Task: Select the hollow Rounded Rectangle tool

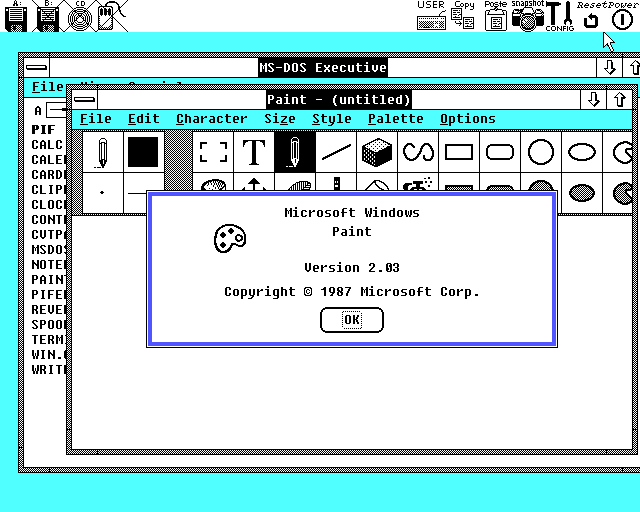Action: (x=500, y=152)
